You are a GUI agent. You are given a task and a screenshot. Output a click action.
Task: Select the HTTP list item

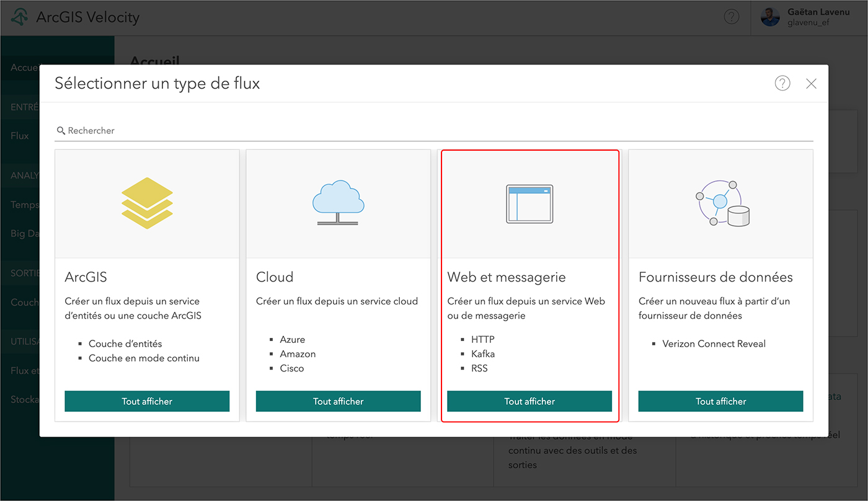coord(482,340)
